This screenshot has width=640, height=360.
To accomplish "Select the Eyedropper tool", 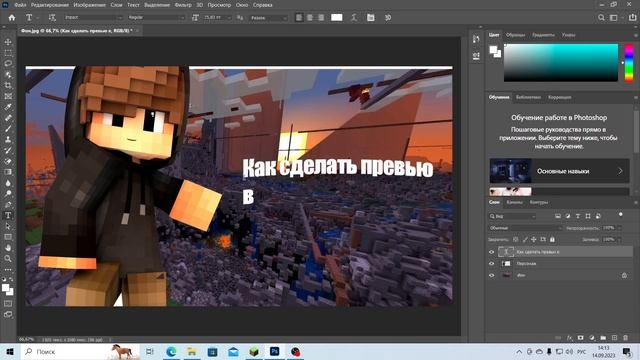I will click(8, 107).
